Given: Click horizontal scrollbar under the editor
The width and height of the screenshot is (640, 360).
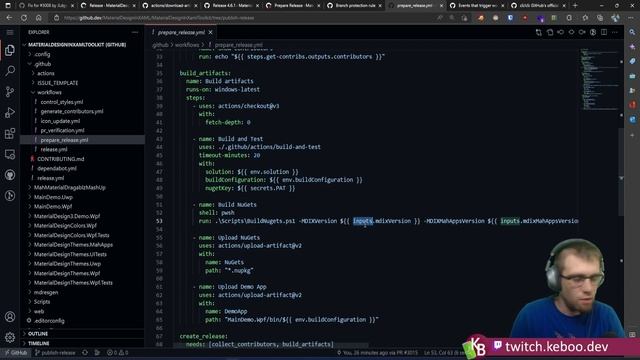Looking at the screenshot, I should 270,345.
